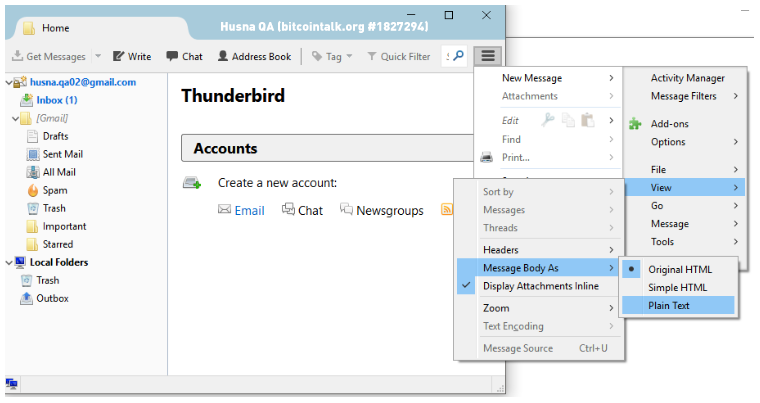Open Inbox (1) folder

(x=57, y=100)
